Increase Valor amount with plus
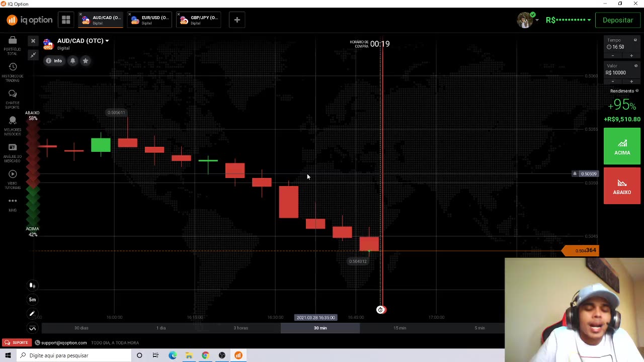 point(631,81)
